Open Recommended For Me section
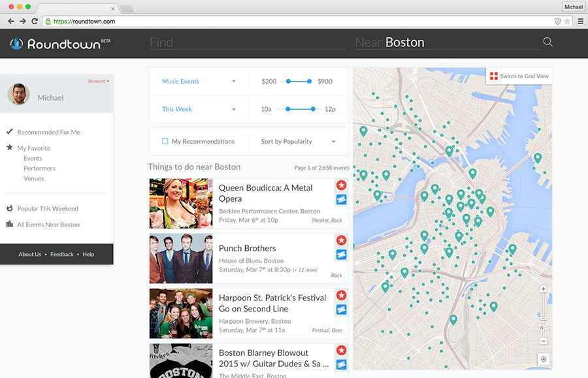588x378 pixels. tap(48, 133)
